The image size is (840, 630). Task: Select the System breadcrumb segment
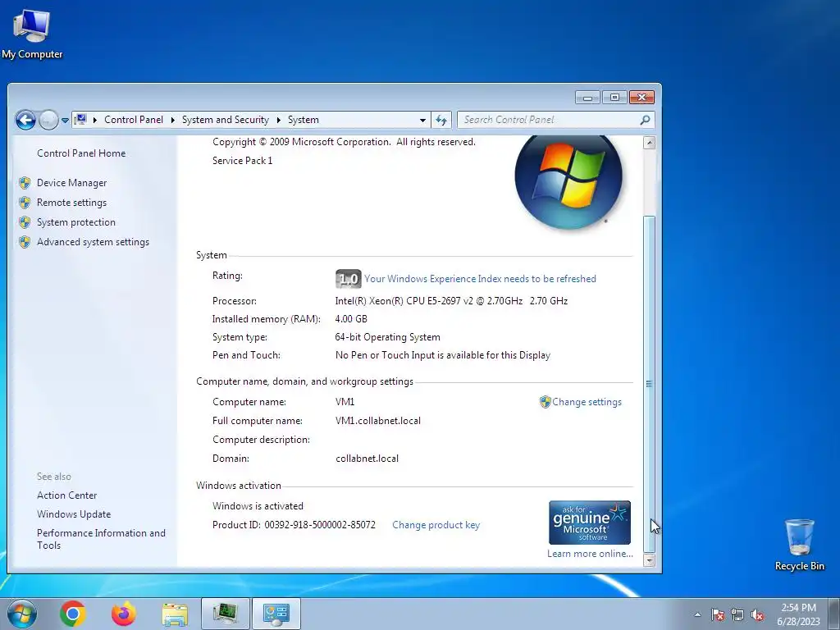(304, 120)
